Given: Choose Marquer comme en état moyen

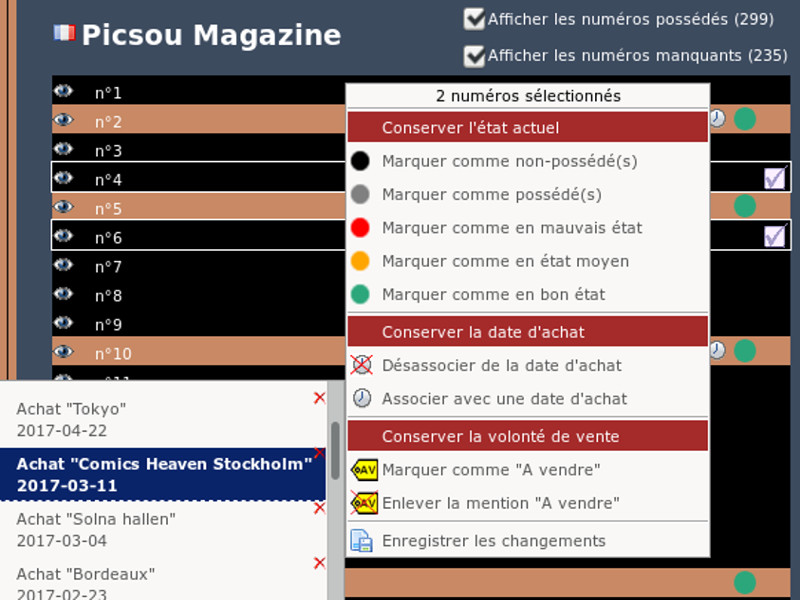Looking at the screenshot, I should point(528,261).
